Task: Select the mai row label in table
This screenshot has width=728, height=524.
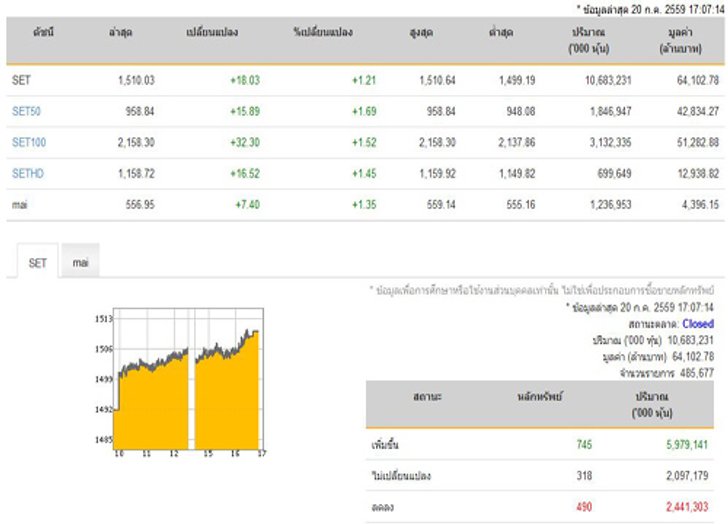Action: click(x=20, y=205)
